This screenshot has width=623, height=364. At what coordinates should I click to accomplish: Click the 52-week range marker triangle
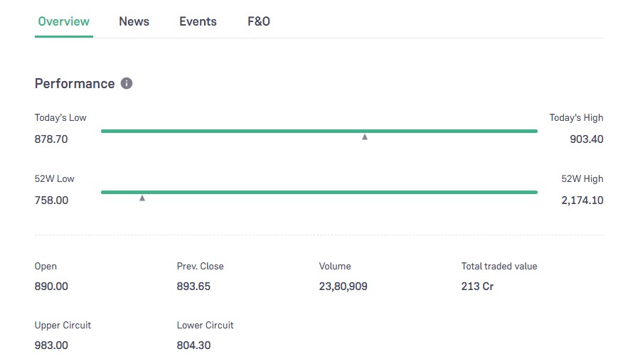[x=142, y=198]
